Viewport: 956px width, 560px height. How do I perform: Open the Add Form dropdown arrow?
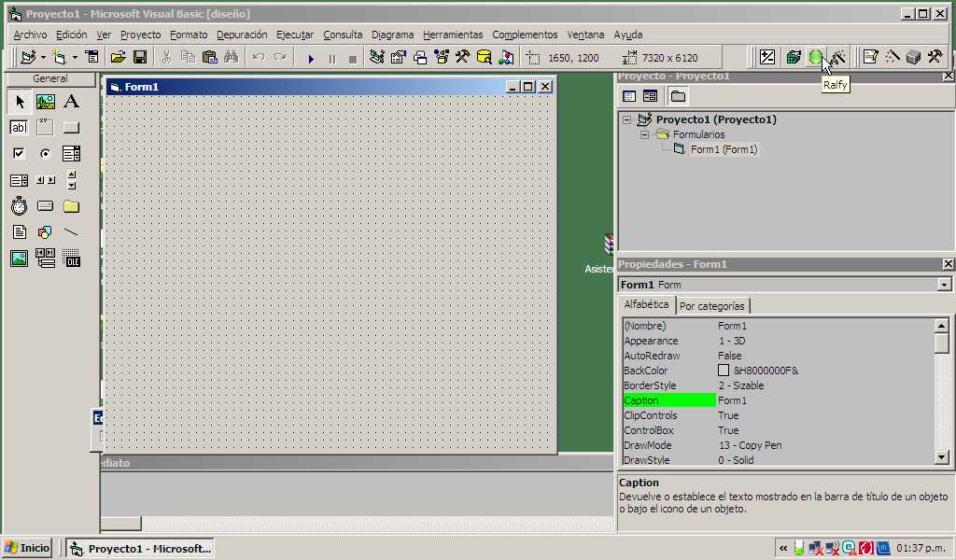pos(75,58)
